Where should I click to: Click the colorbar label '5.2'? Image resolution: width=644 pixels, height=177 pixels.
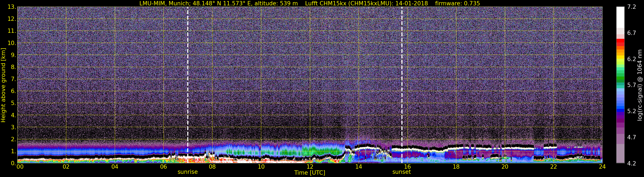[x=632, y=111]
